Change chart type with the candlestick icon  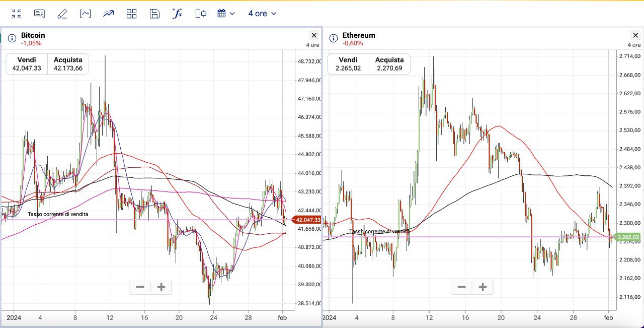201,14
